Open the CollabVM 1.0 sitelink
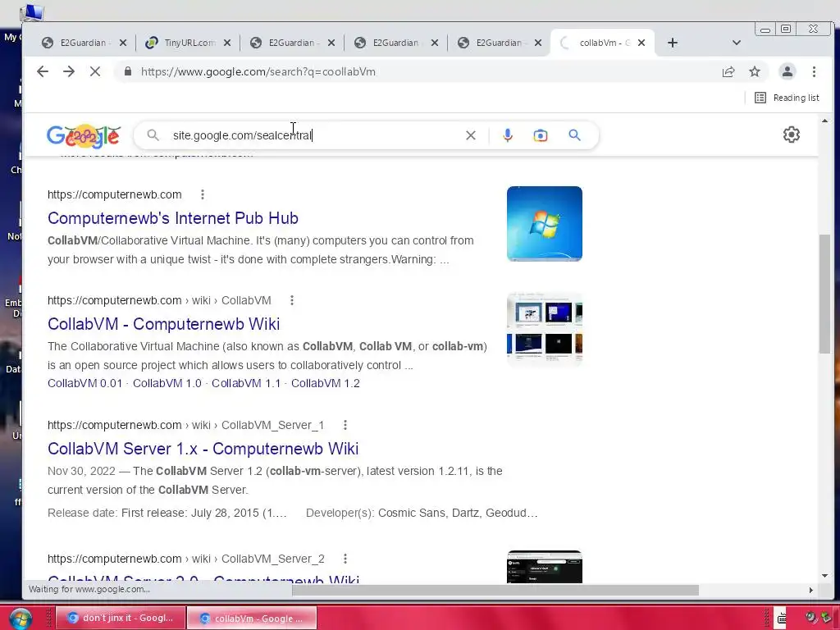840x630 pixels. [167, 383]
